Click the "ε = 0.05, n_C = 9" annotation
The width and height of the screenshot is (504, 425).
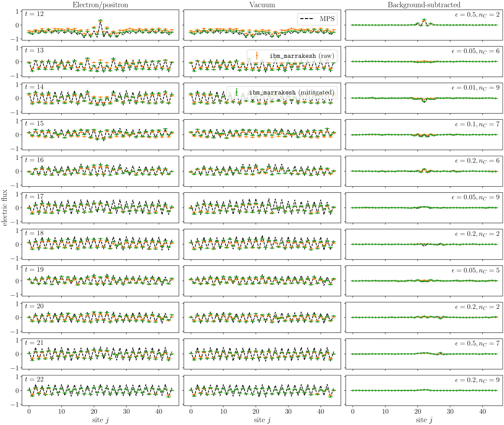(x=476, y=197)
